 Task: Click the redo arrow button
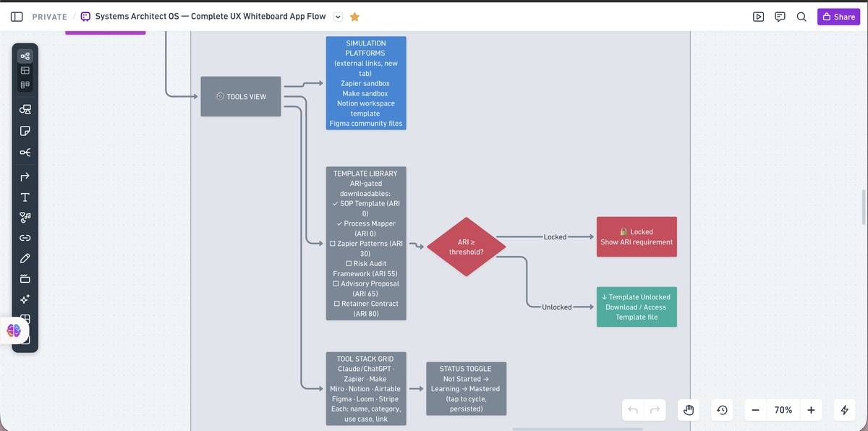pos(655,410)
